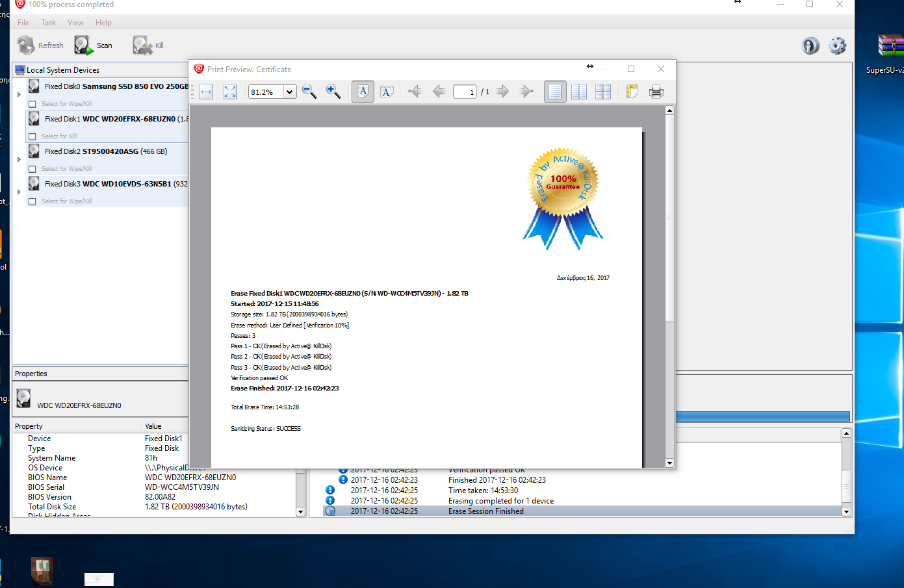This screenshot has height=588, width=904.
Task: Expand Fixed Disk2 ST9500420ASG tree node
Action: tap(19, 159)
